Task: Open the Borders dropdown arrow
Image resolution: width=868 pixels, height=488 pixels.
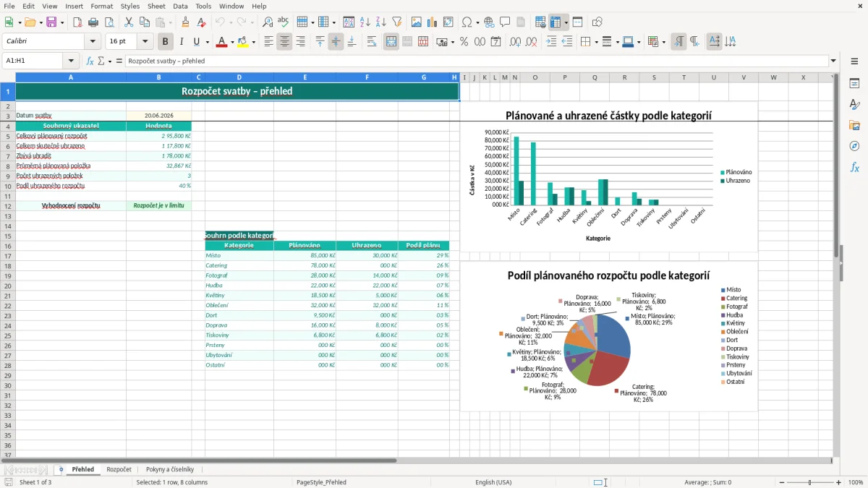Action: pyautogui.click(x=597, y=42)
